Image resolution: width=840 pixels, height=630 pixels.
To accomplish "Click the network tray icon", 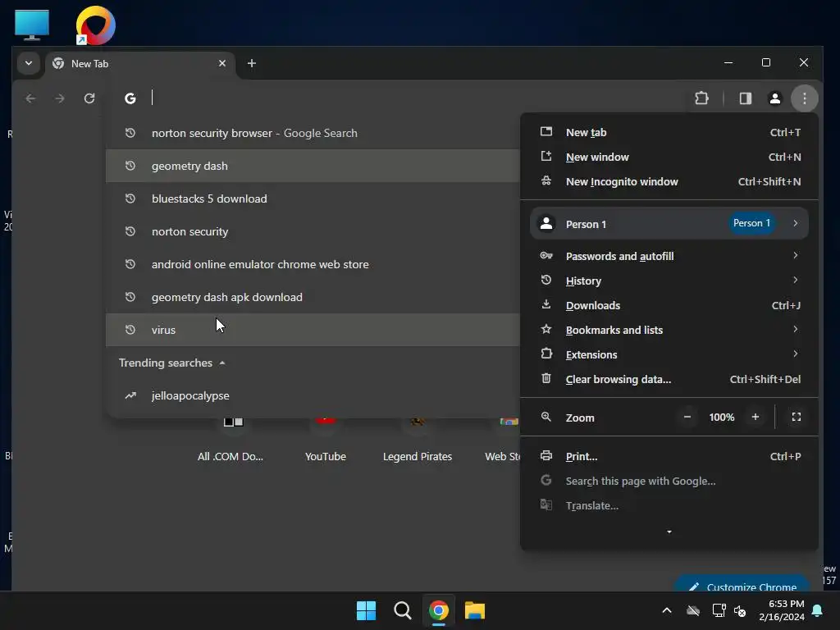I will pos(719,610).
